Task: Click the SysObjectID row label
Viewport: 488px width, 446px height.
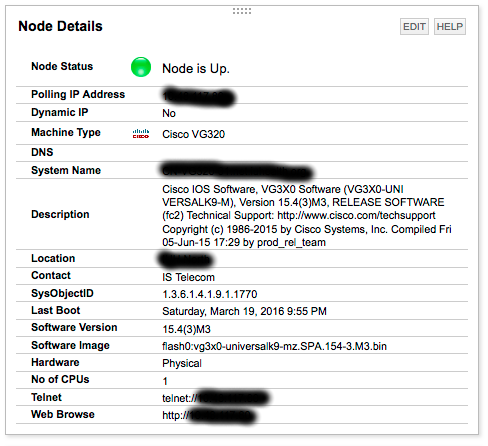Action: click(62, 293)
